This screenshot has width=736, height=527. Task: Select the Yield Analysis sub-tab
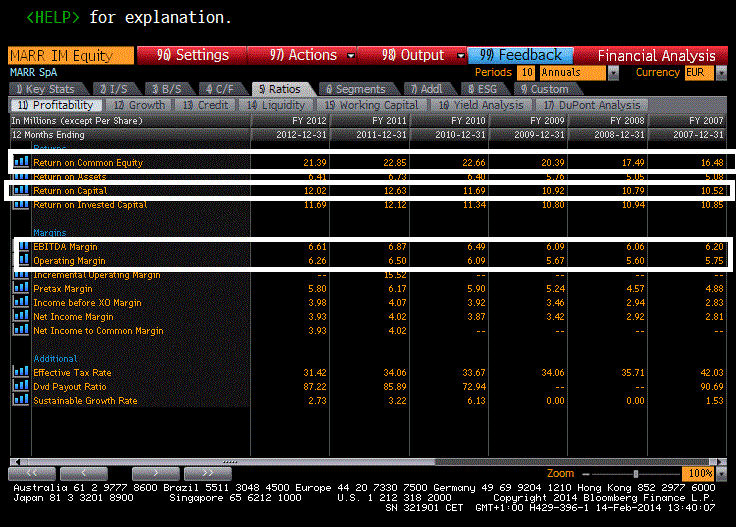click(x=481, y=105)
